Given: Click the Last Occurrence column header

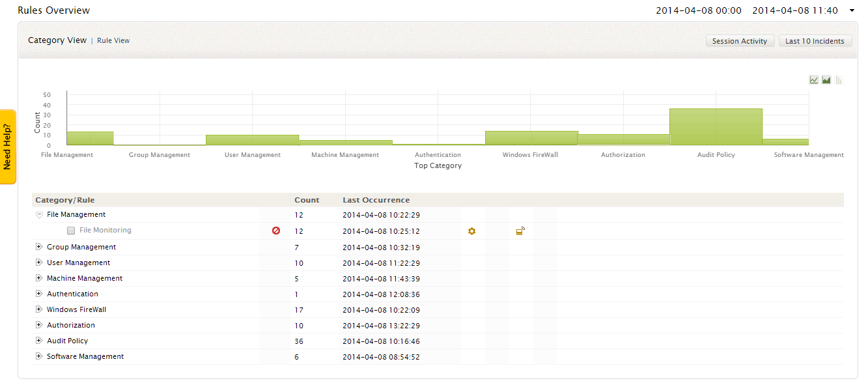Looking at the screenshot, I should click(376, 200).
